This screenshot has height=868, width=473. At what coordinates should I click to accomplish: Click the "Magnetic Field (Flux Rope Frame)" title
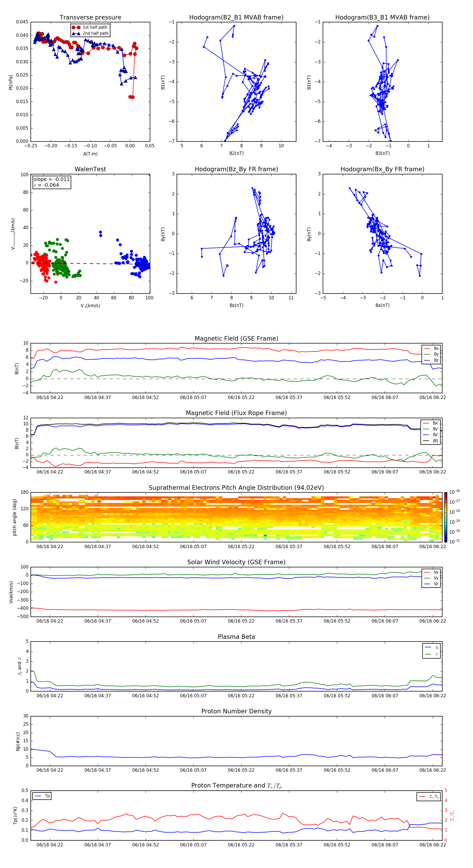pyautogui.click(x=236, y=413)
